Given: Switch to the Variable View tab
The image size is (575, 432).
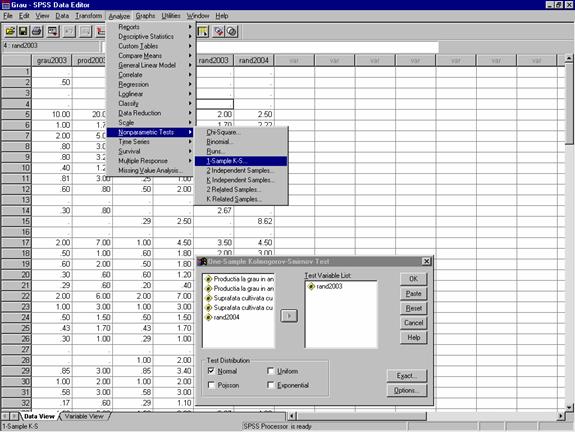Looking at the screenshot, I should [84, 416].
